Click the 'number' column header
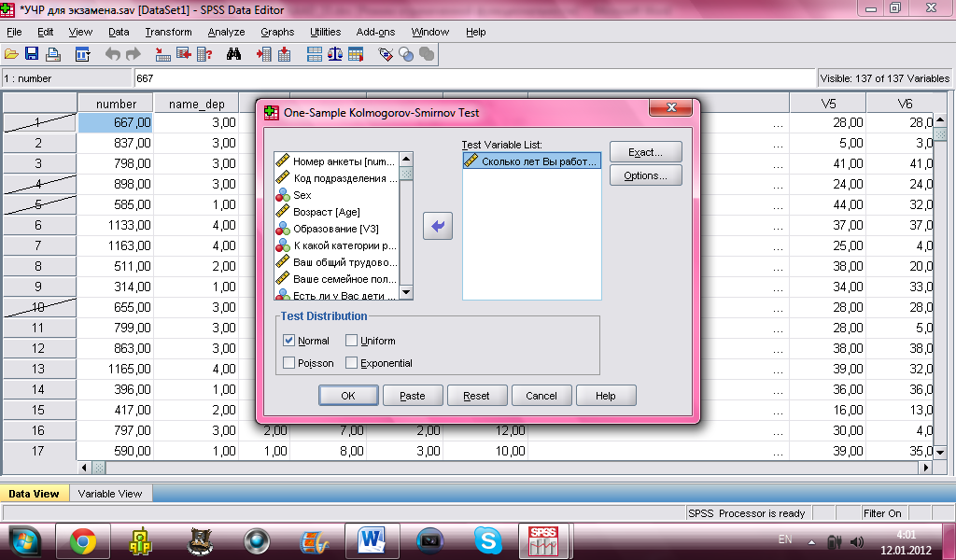This screenshot has height=560, width=956. (116, 104)
